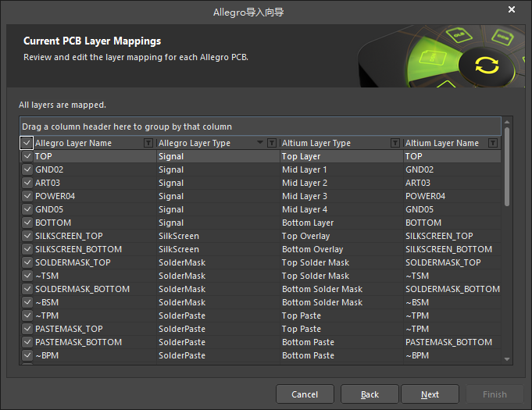Open filter for Altium Layer Name column
This screenshot has height=410, width=532.
point(493,143)
